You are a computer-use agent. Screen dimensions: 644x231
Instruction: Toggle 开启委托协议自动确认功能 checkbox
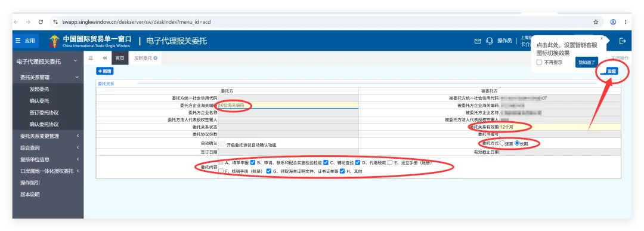(222, 144)
